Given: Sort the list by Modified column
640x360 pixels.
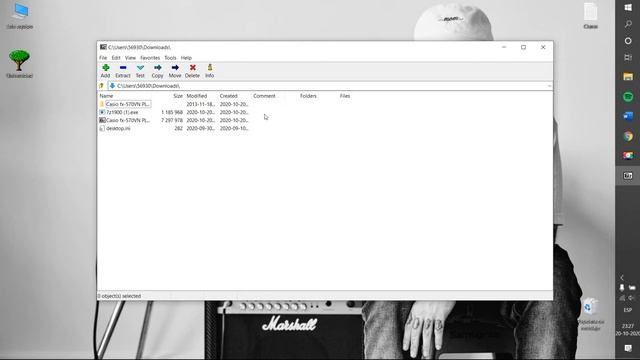Looking at the screenshot, I should pos(197,96).
